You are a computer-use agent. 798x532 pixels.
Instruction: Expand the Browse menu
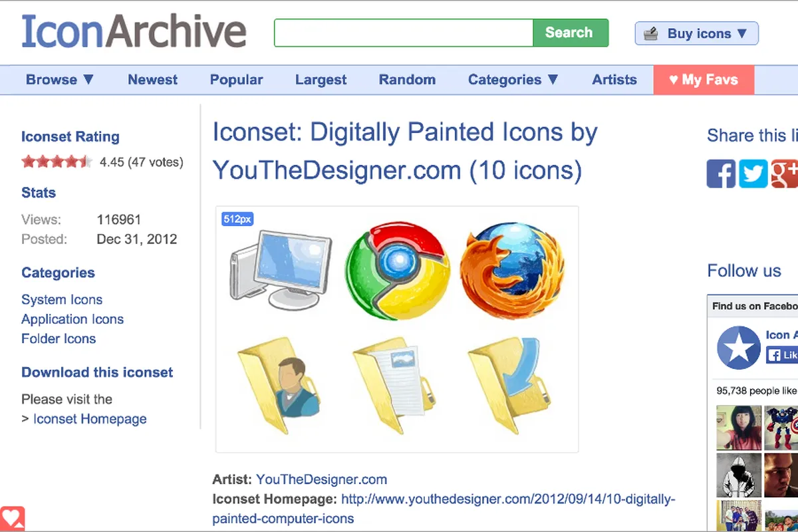pos(60,80)
